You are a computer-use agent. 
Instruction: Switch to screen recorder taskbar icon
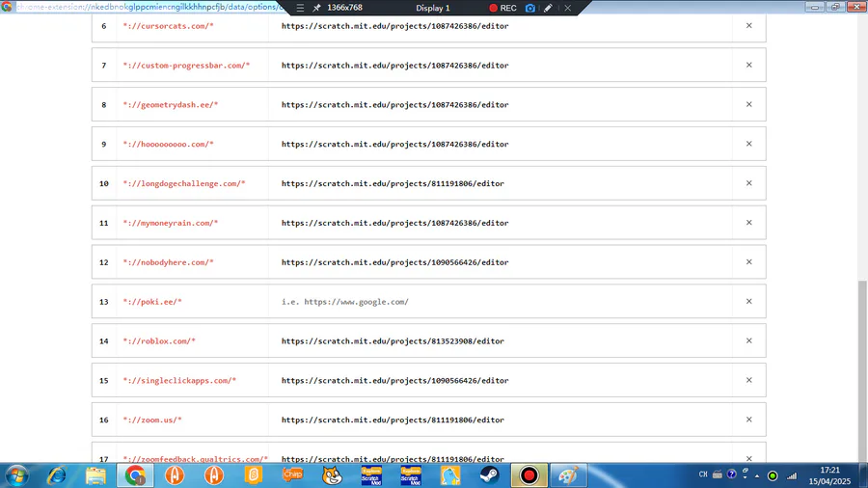pos(529,475)
